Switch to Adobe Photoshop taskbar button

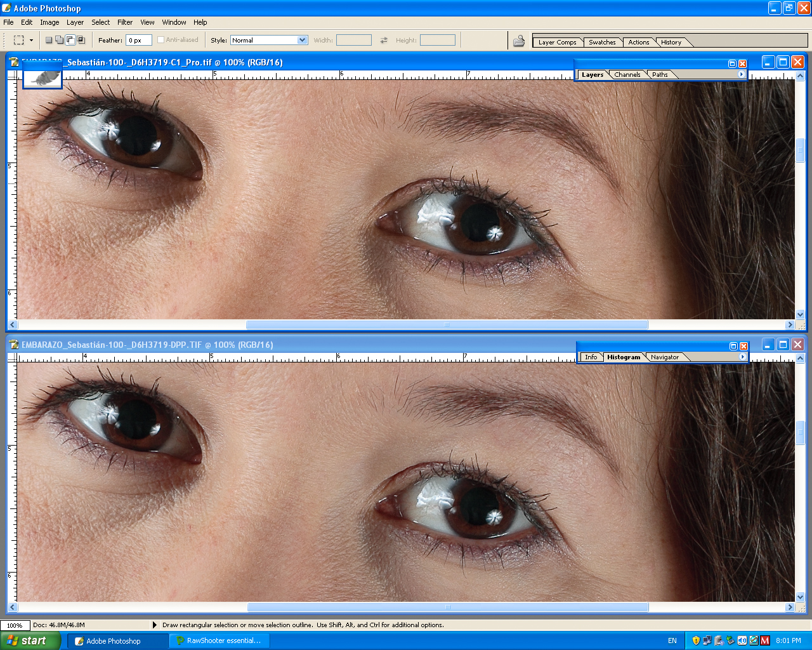(117, 640)
